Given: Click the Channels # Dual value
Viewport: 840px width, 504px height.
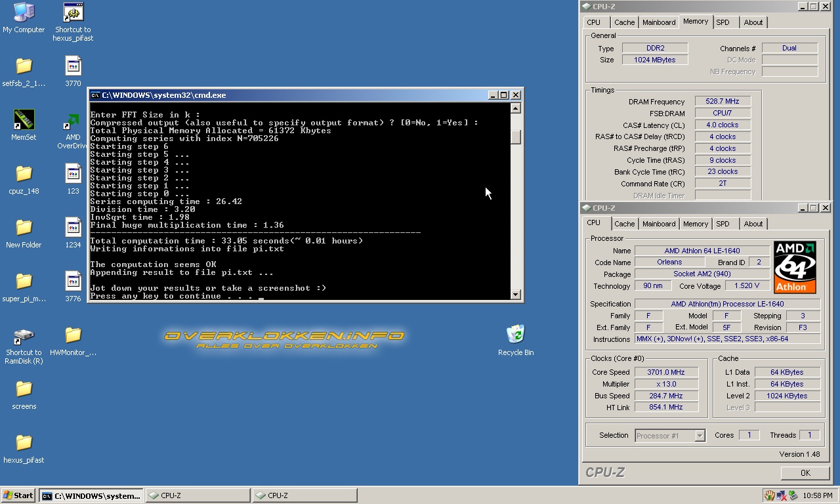Looking at the screenshot, I should click(x=789, y=48).
